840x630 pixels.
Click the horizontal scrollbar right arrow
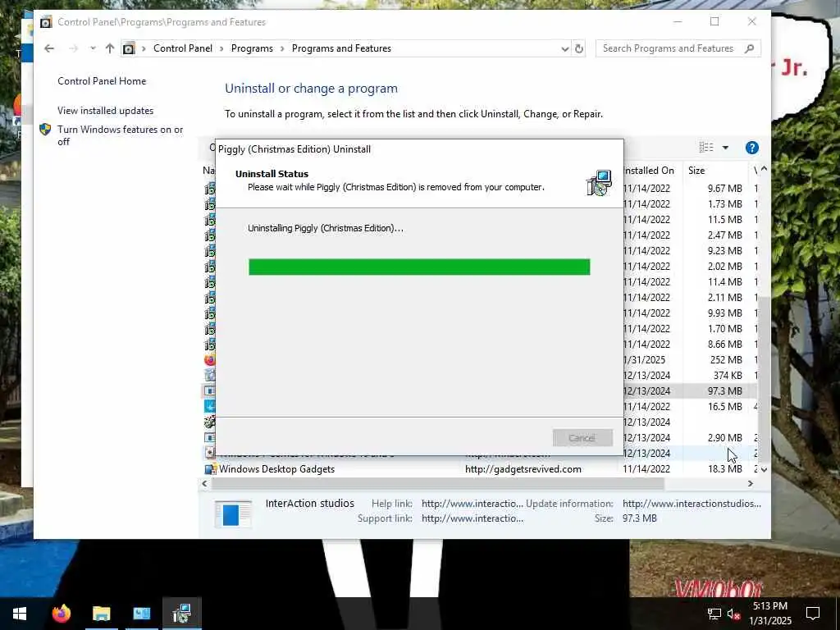point(751,483)
